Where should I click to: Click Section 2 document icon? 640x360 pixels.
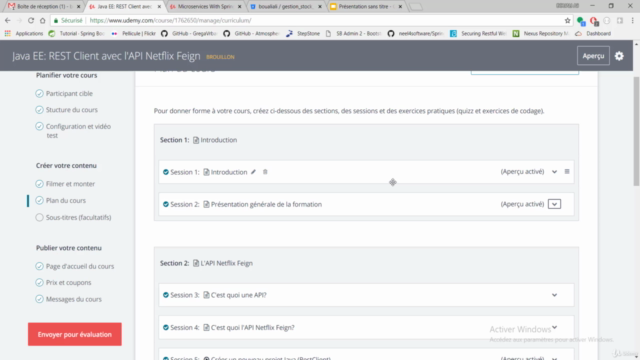[x=196, y=263]
